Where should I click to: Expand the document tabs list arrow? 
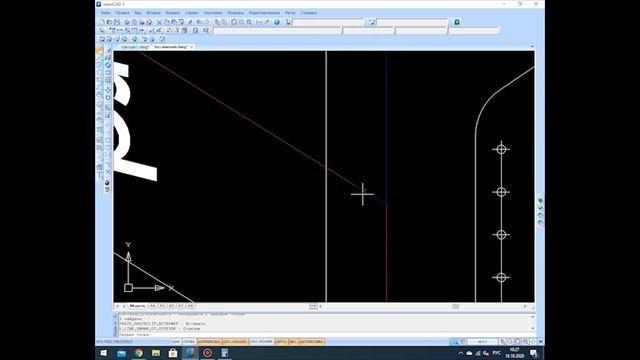pyautogui.click(x=532, y=47)
